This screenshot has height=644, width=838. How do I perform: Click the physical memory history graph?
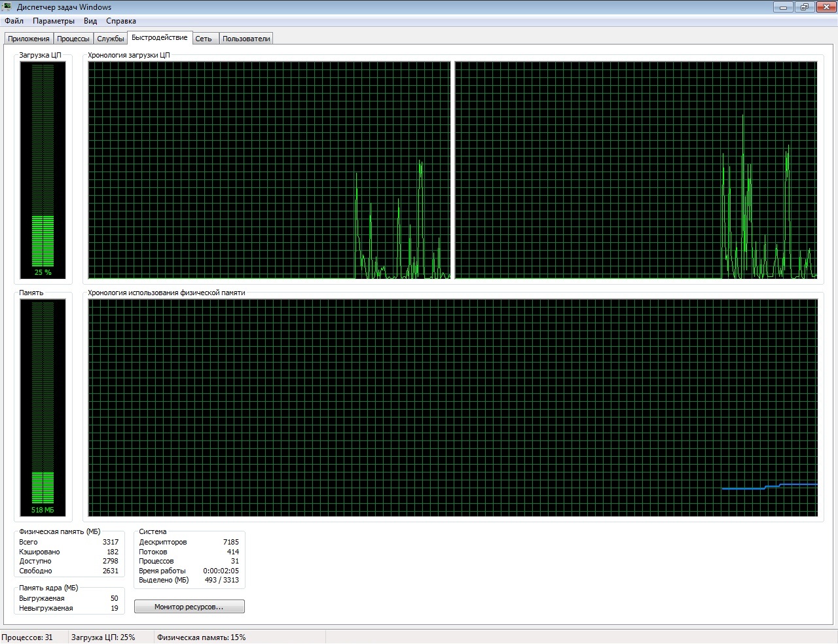click(453, 408)
